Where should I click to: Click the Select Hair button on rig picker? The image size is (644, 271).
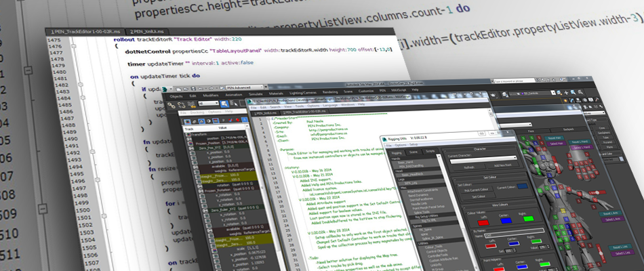pyautogui.click(x=556, y=144)
